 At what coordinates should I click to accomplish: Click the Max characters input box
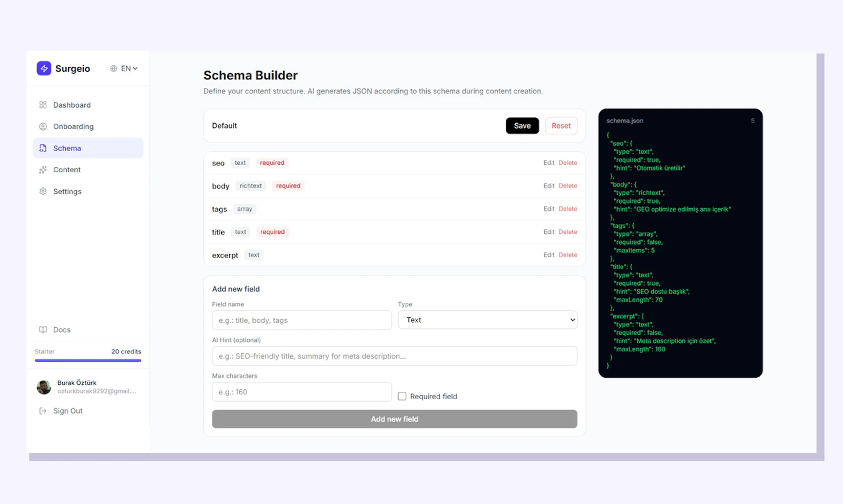[x=302, y=392]
